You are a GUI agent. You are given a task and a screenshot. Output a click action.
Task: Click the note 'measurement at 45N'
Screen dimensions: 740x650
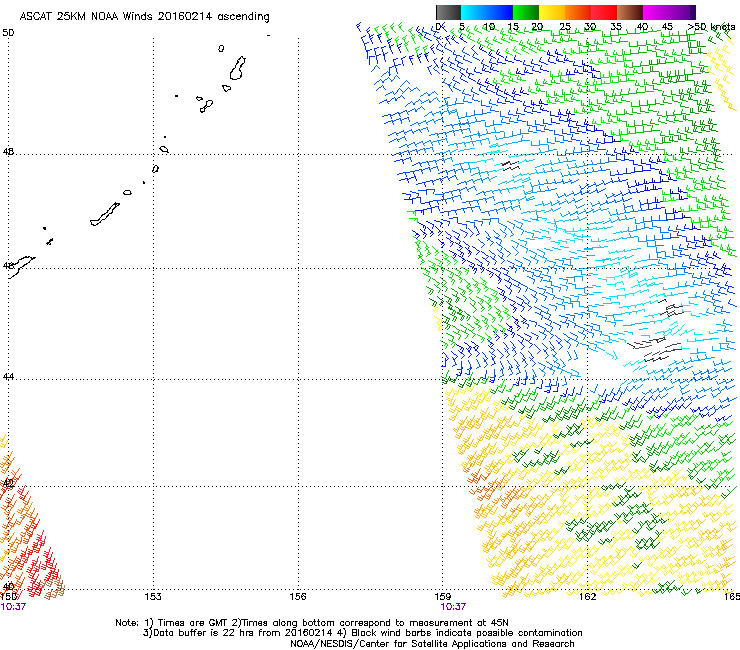pos(459,623)
